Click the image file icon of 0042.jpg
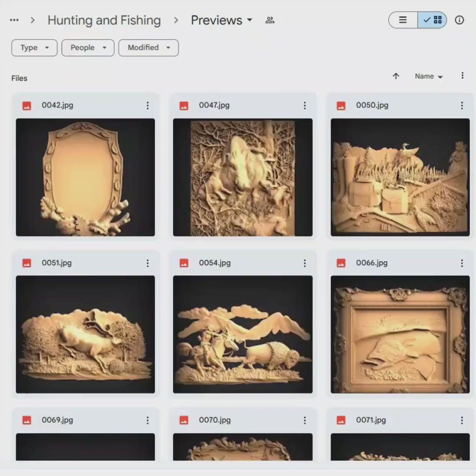The image size is (476, 476). [27, 106]
